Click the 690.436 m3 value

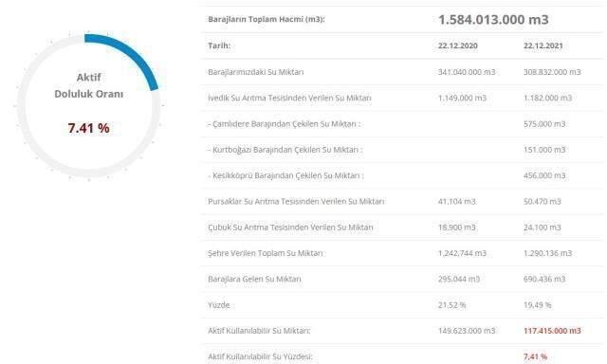(x=544, y=279)
